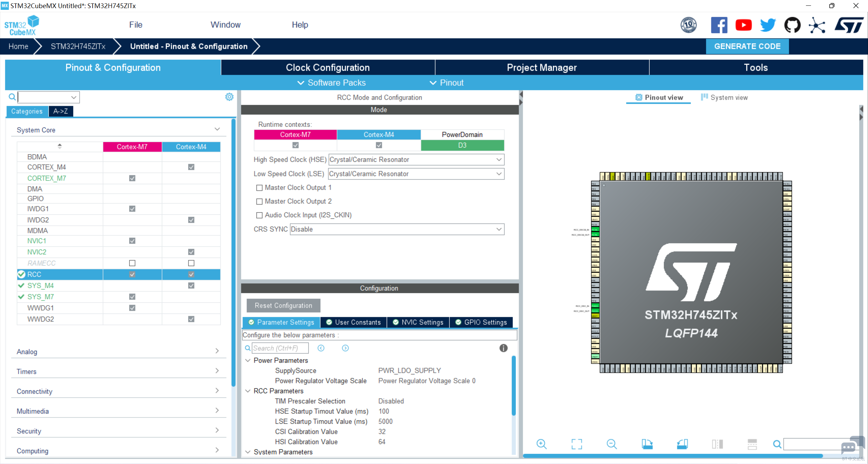Toggle Cortex-M4 runtime context checkbox
Viewport: 868px width, 464px height.
379,145
